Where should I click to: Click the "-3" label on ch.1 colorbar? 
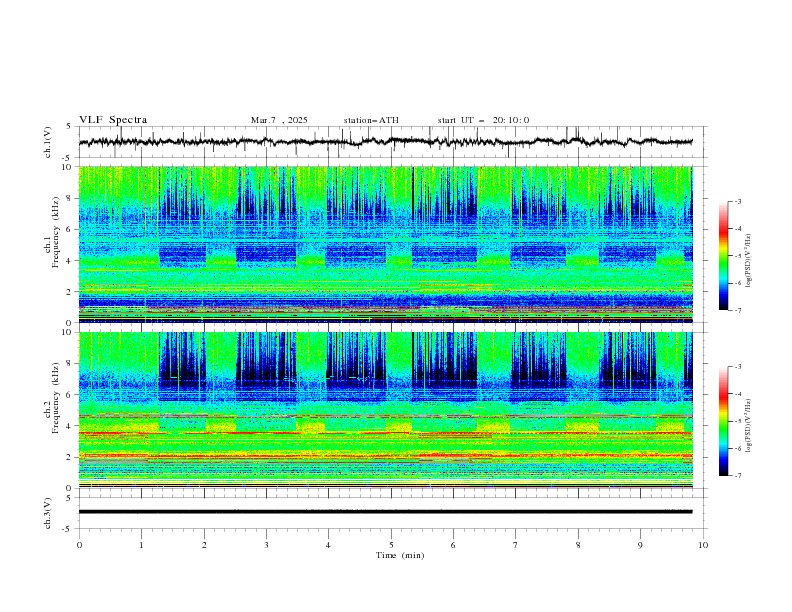[737, 201]
